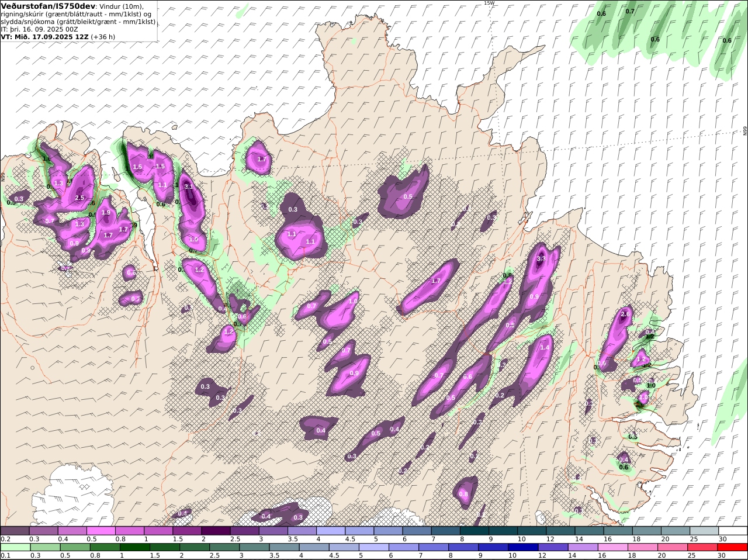Screen dimensions: 748x560
Task: Click the 0.2–0.3 swatch in the upper colorbar
Action: tap(15, 530)
